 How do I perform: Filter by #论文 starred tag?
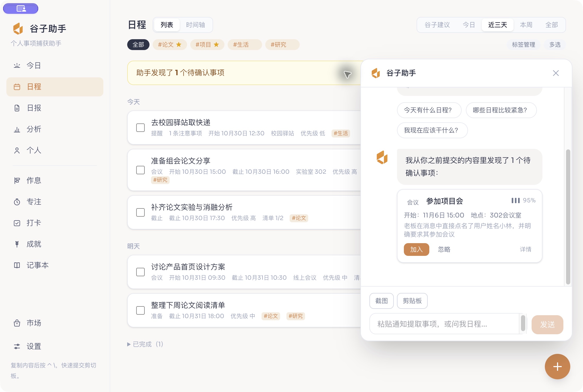(170, 44)
